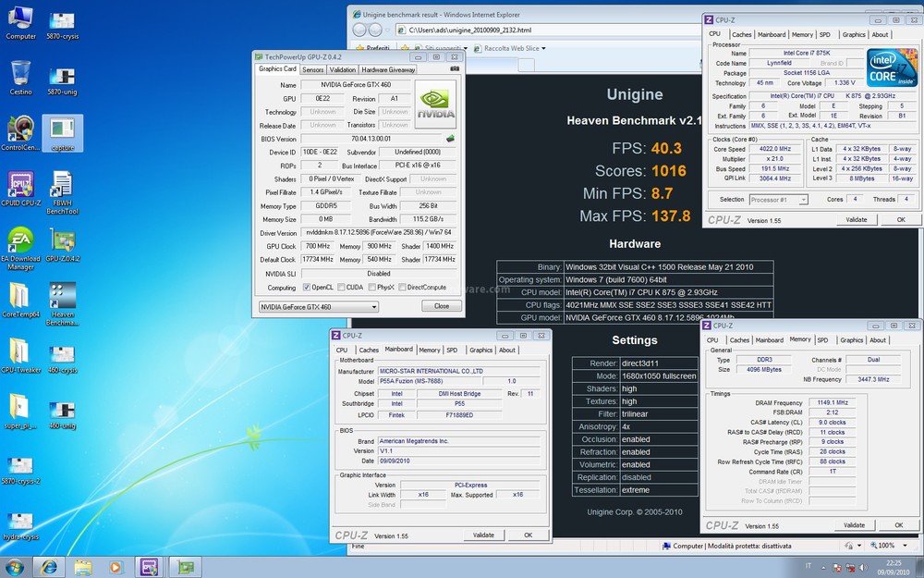
Task: Click the volume icon in system tray
Action: click(863, 568)
